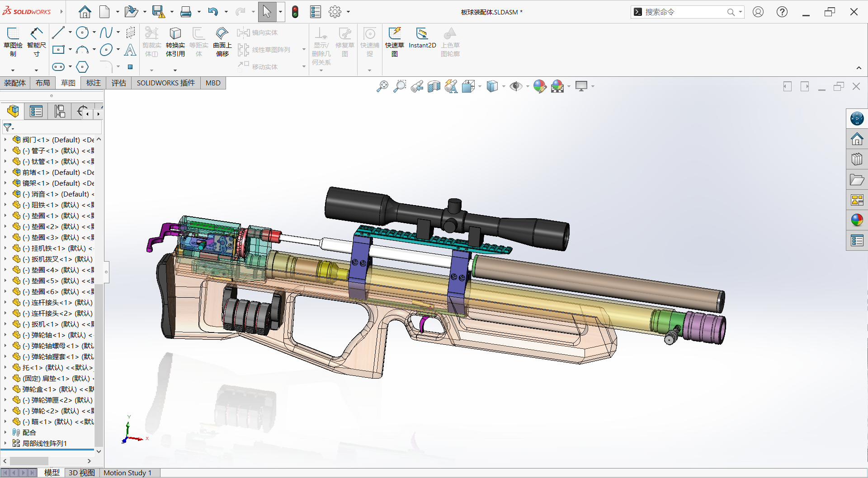Click the search commands input field
The width and height of the screenshot is (868, 478).
684,12
